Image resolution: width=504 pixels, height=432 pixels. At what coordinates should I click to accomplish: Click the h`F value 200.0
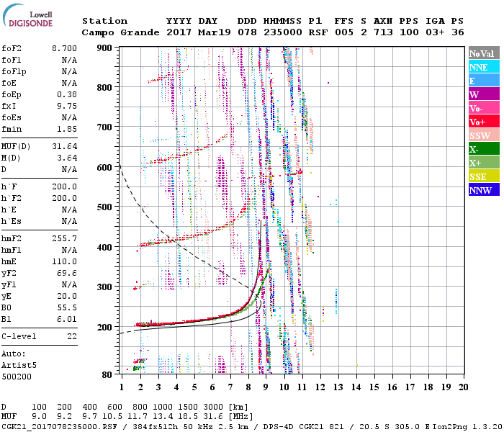coord(65,186)
